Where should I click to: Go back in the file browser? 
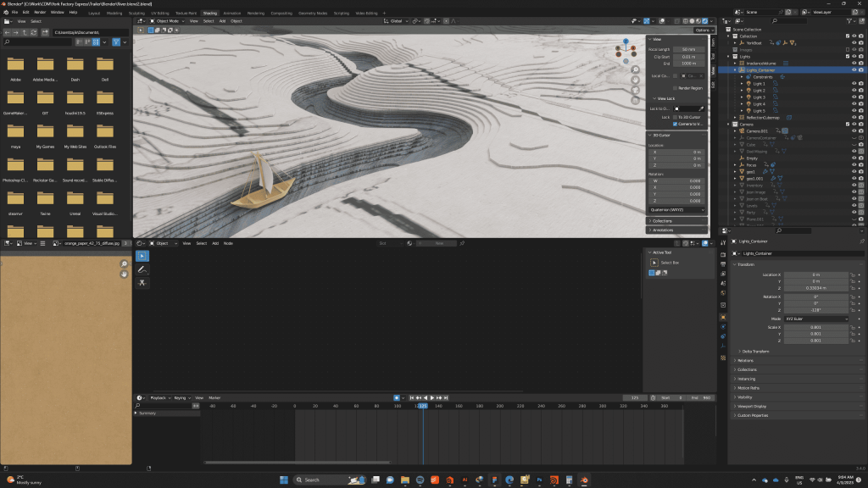tap(7, 33)
